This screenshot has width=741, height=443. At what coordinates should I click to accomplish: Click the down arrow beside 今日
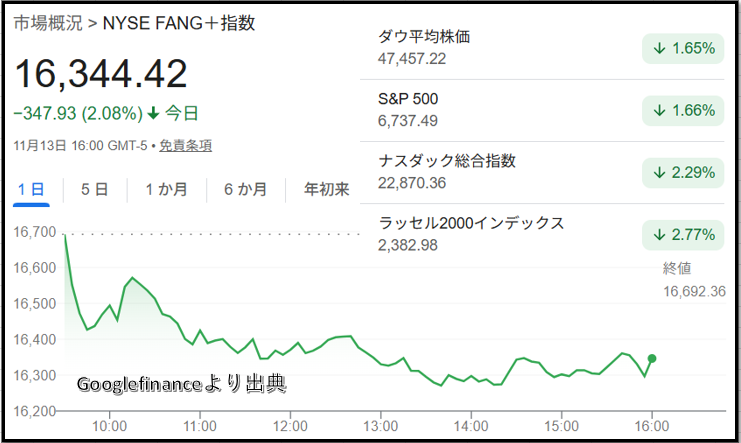pyautogui.click(x=152, y=112)
